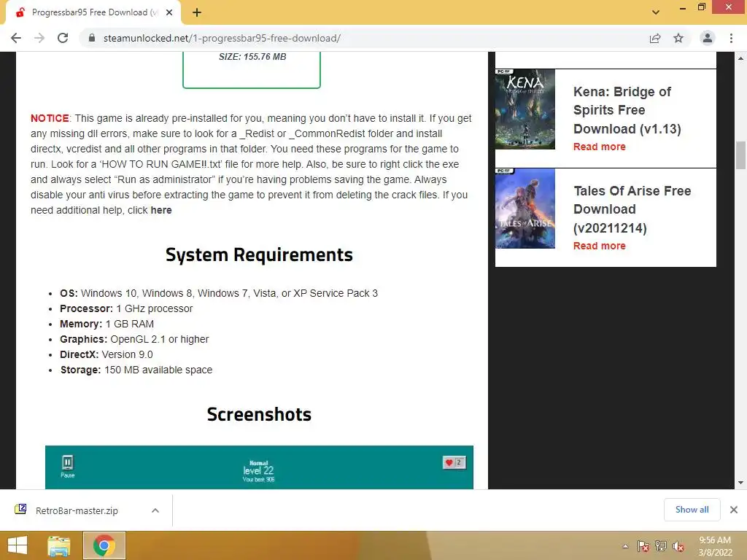This screenshot has height=560, width=747.
Task: Click Read more under Kena
Action: (600, 147)
